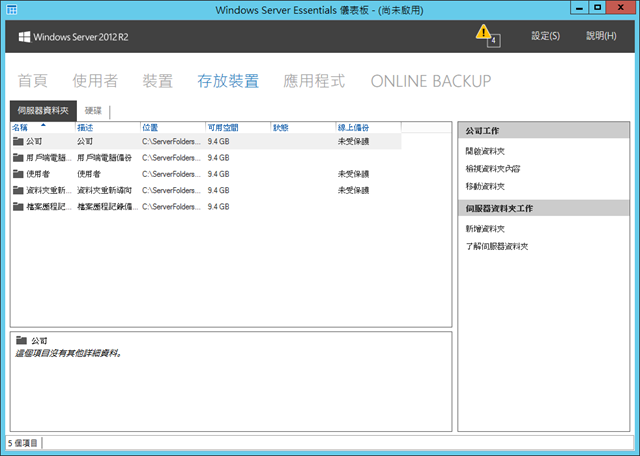The image size is (640, 456).
Task: Click 了解伺服器資料夾 link
Action: [497, 247]
